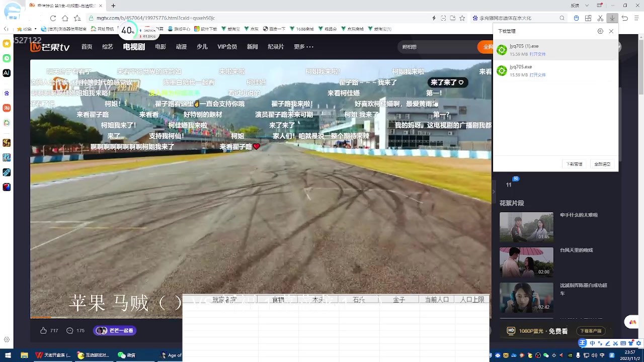Click the yellow star icon in browser sidebar
This screenshot has height=362, width=644.
(7, 43)
